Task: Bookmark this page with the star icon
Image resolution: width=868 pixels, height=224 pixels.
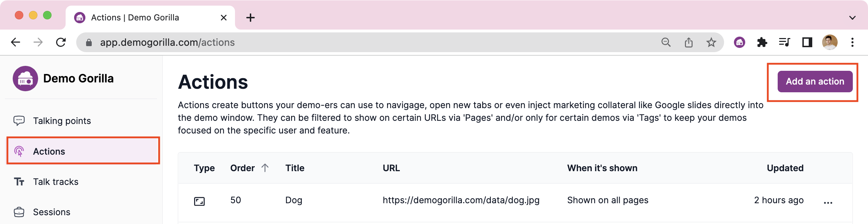Action: point(711,43)
